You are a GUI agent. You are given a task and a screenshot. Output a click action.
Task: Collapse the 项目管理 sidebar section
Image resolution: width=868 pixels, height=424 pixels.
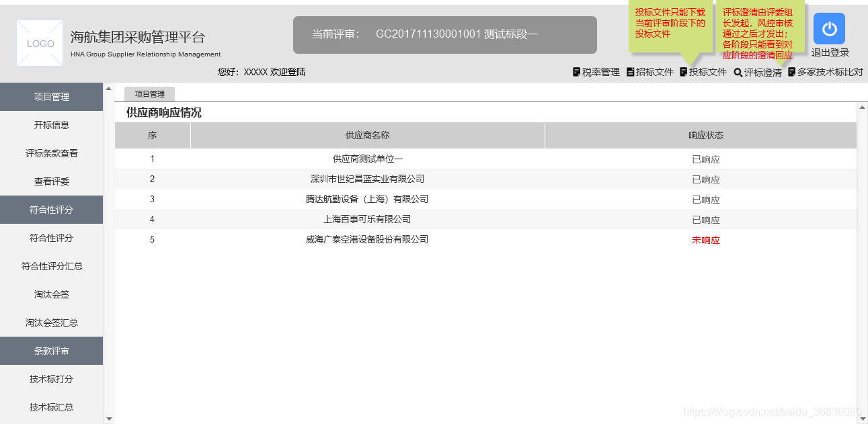[52, 97]
